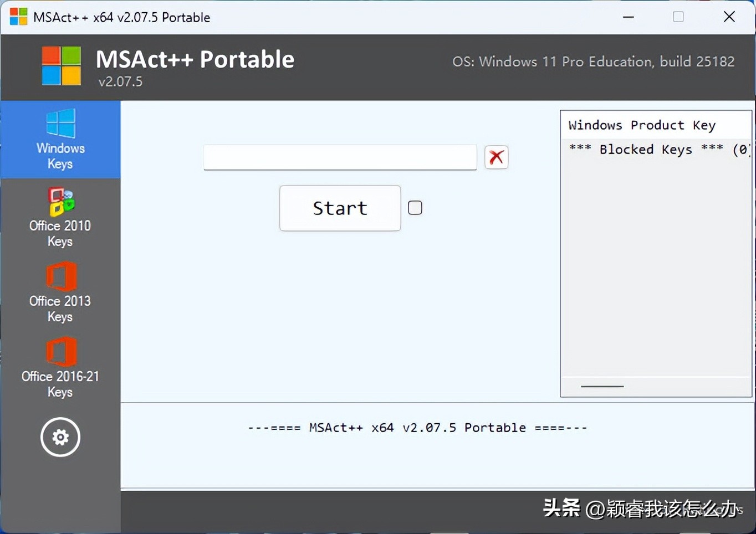The height and width of the screenshot is (534, 756).
Task: Click inside the product key input box
Action: (340, 157)
